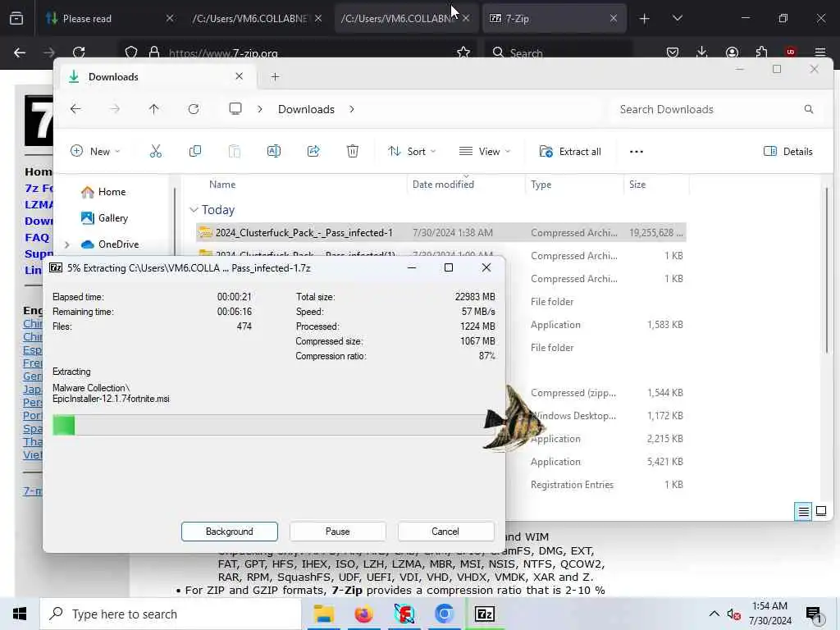Screen dimensions: 840x630
Task: Click the Copy icon in Explorer toolbar
Action: tap(195, 152)
